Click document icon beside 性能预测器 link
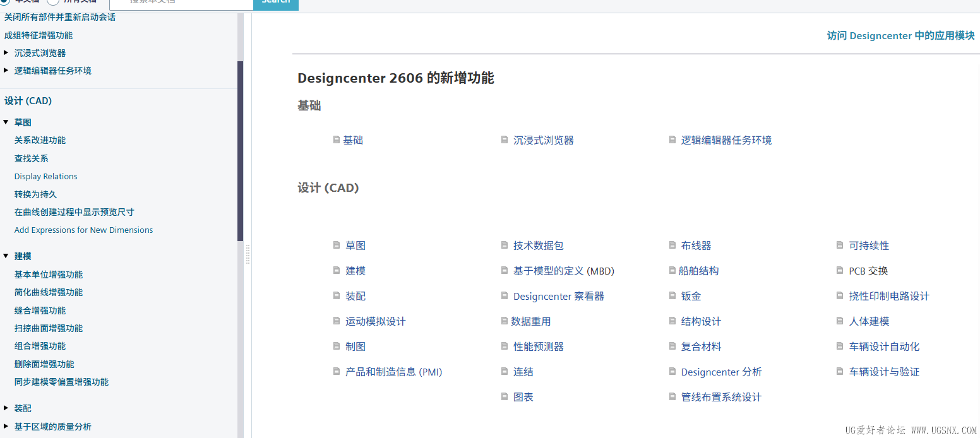 (x=505, y=346)
